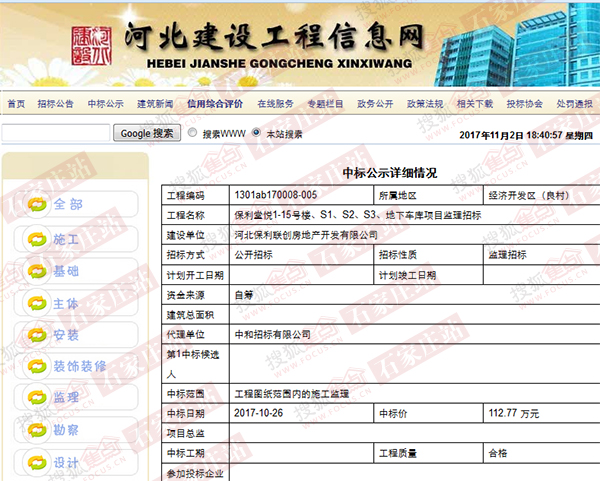600x481 pixels.
Task: Click the 工程名称 value with 保利堂悦1-15号楼
Action: tap(358, 215)
